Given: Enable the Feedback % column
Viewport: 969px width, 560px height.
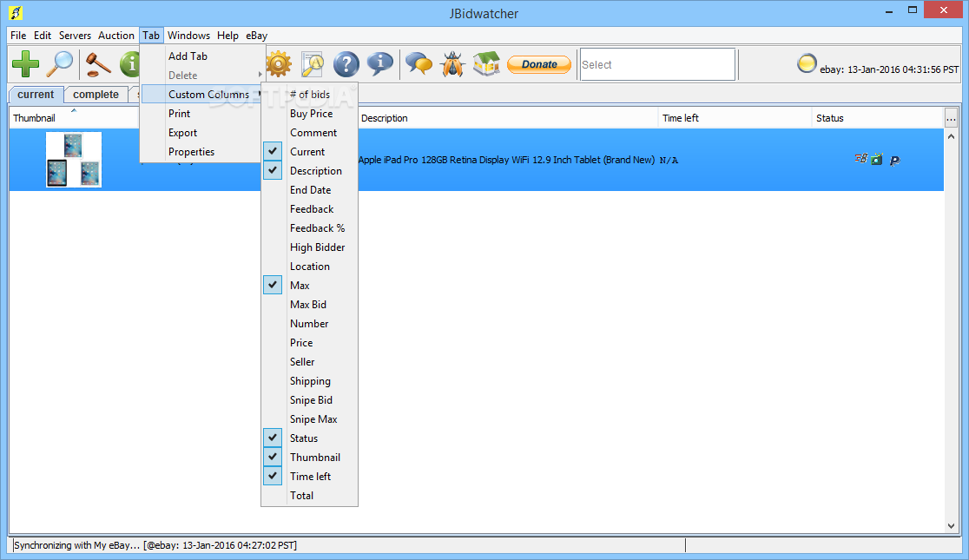Looking at the screenshot, I should (x=309, y=228).
